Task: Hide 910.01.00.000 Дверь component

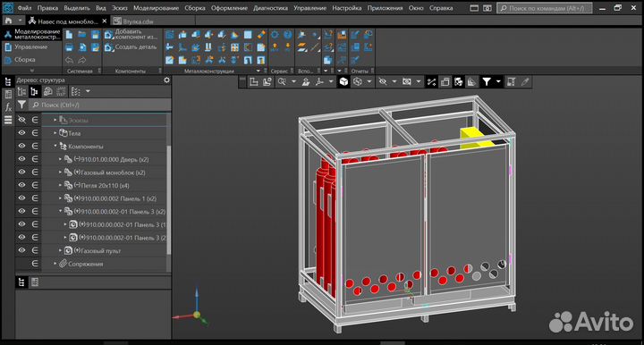Action: pos(21,159)
